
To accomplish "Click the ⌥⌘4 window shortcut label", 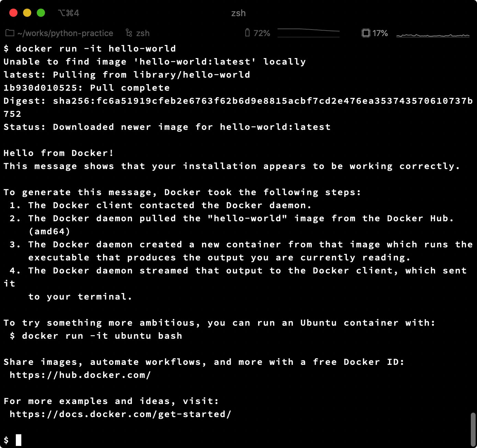I will pyautogui.click(x=68, y=13).
